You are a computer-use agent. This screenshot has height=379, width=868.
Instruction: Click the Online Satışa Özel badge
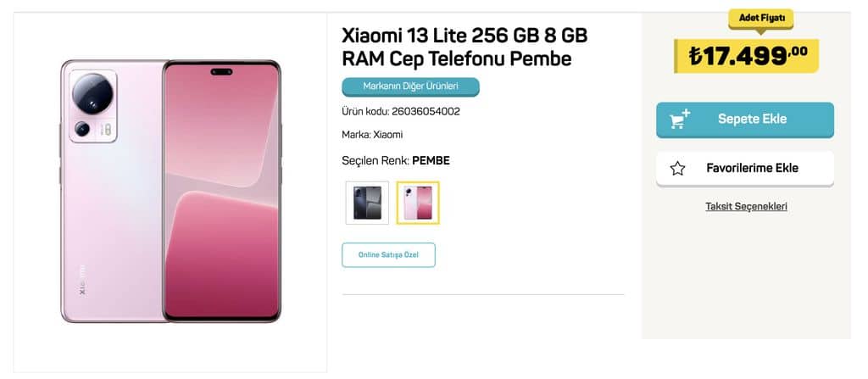(388, 255)
